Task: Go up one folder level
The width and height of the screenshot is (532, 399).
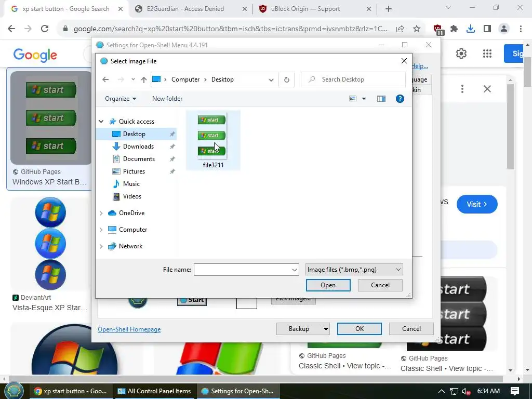Action: coord(144,79)
